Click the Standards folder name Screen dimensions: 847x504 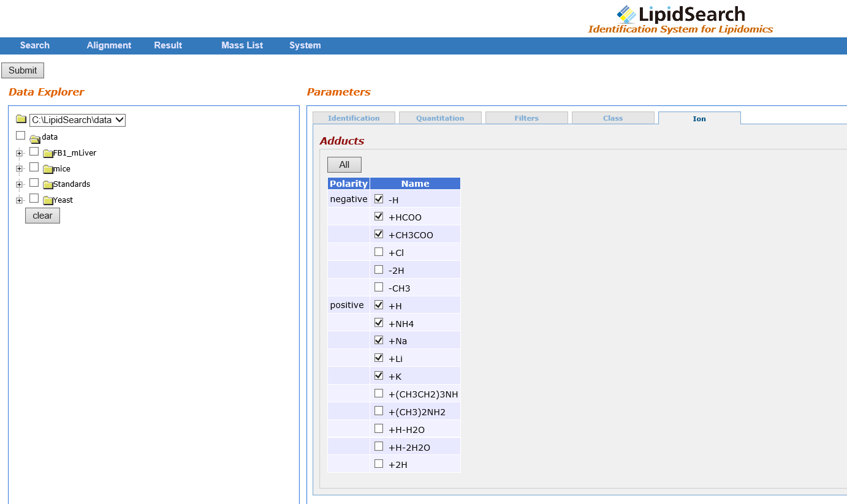[x=72, y=184]
